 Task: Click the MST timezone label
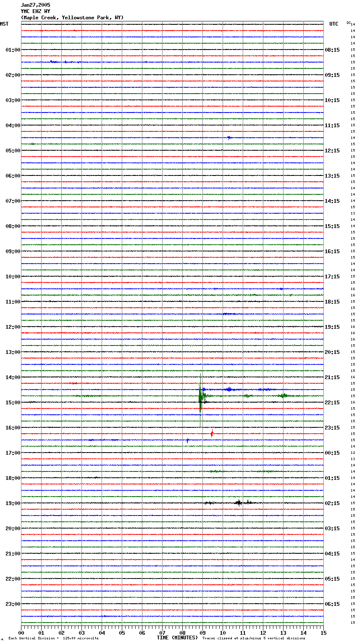click(x=4, y=24)
